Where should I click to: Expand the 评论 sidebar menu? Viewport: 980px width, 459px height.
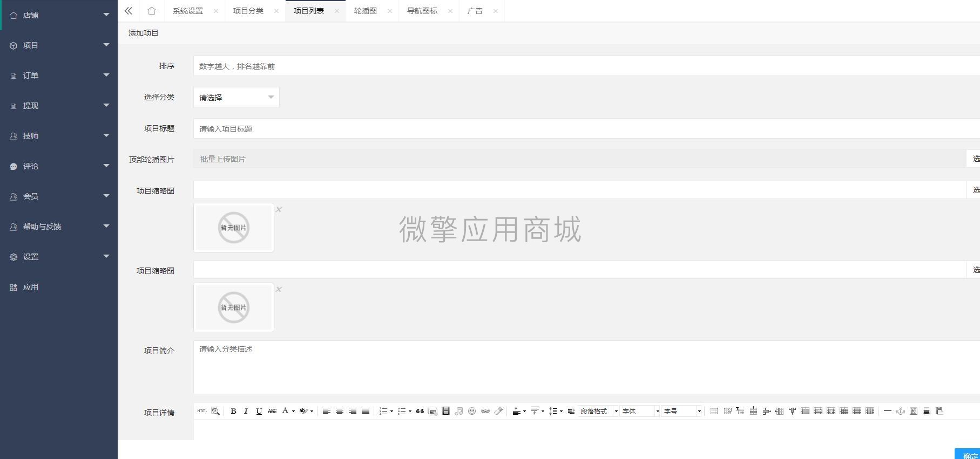pyautogui.click(x=59, y=166)
